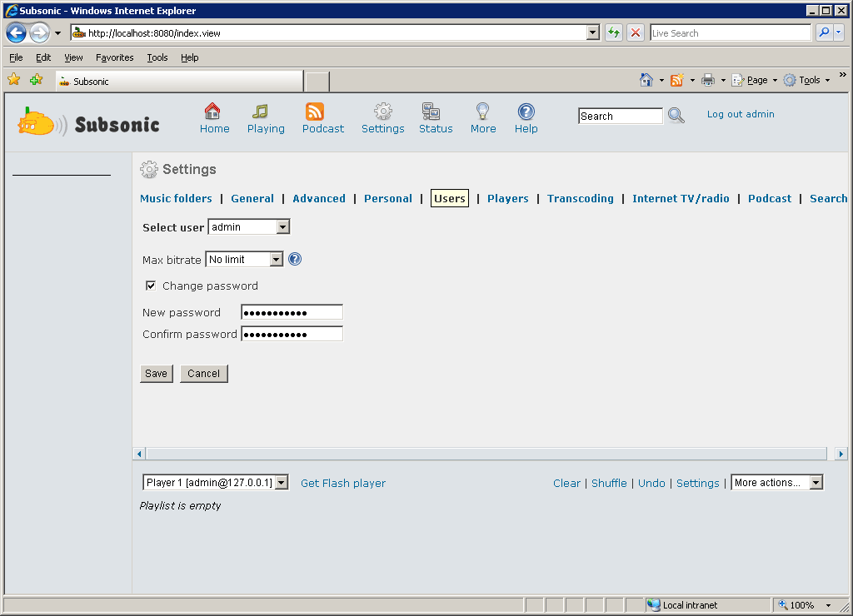The width and height of the screenshot is (853, 616).
Task: Switch to the Internet TV/radio tab
Action: (x=681, y=198)
